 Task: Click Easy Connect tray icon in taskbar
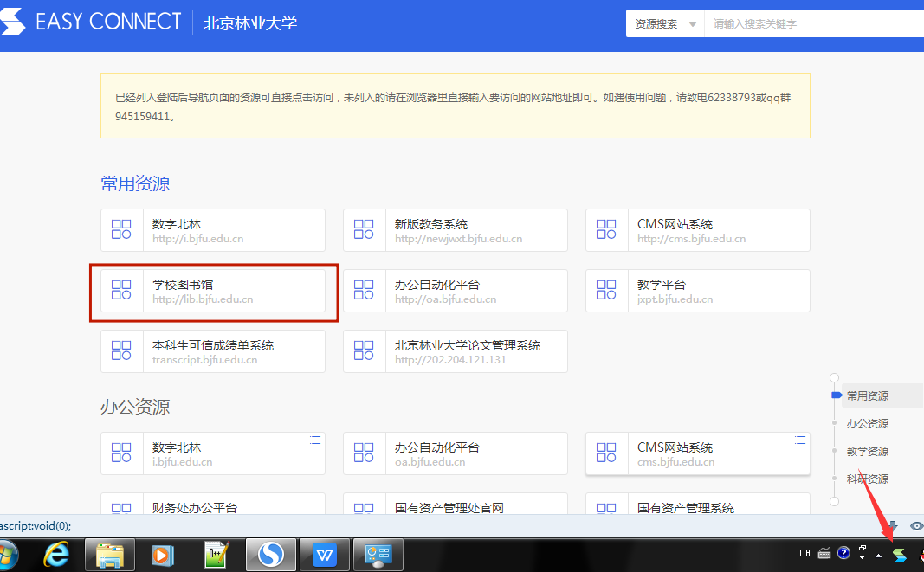(x=900, y=555)
